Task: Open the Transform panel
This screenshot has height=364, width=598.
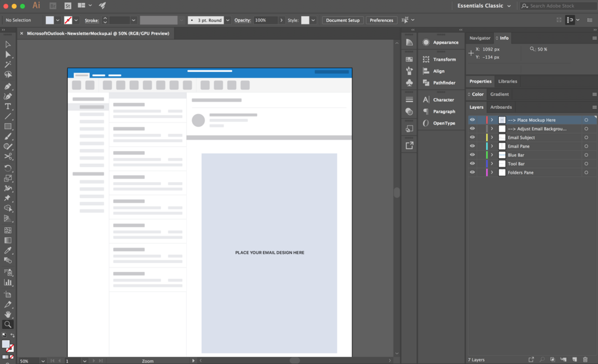Action: coord(439,59)
